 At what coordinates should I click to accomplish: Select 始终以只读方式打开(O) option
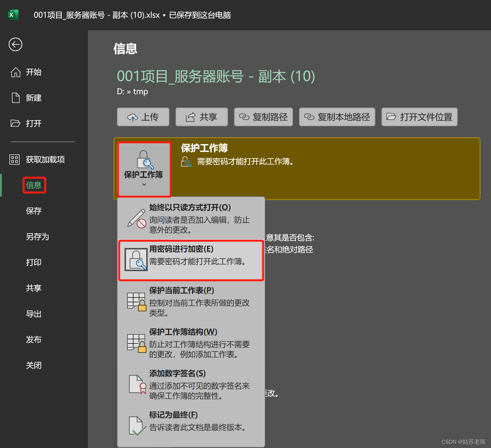pos(191,218)
